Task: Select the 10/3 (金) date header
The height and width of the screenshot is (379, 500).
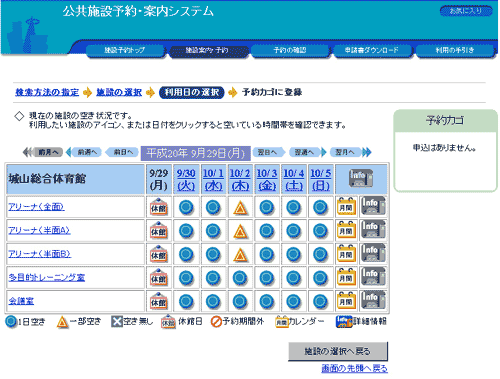Action: tap(267, 179)
